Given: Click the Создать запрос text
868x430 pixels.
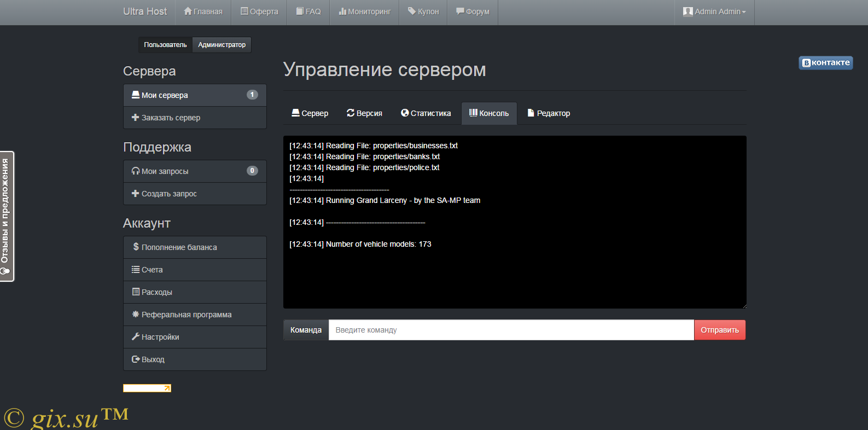Looking at the screenshot, I should (x=169, y=194).
